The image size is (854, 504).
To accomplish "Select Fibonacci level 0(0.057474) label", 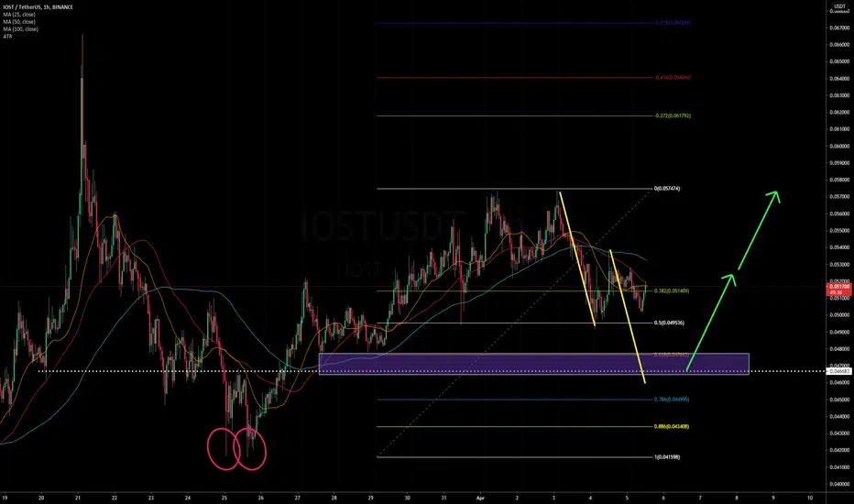I will click(x=667, y=189).
